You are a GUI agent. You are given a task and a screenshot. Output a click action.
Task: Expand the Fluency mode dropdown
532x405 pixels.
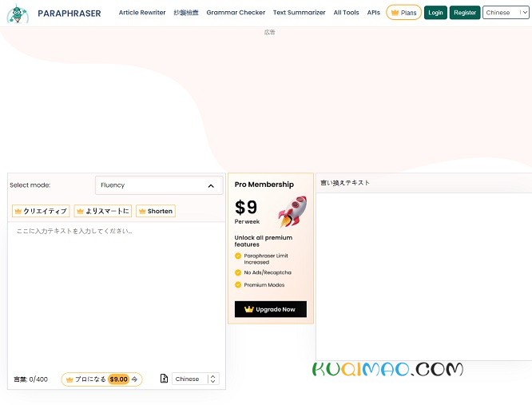(x=159, y=185)
